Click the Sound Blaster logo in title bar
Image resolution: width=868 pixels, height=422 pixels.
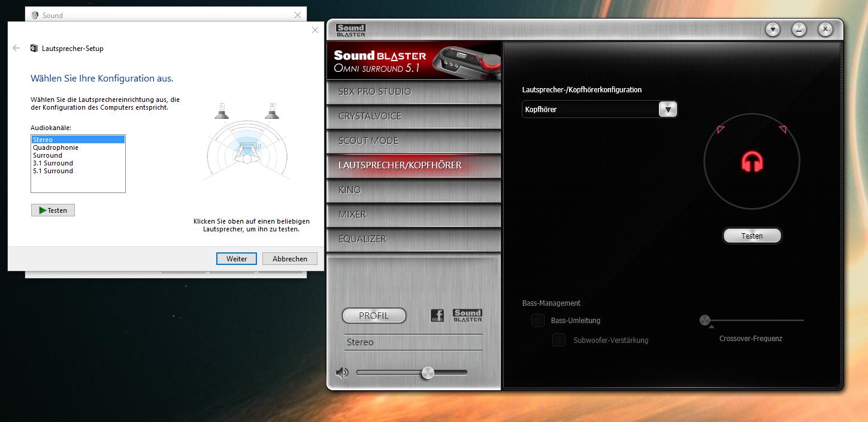(351, 31)
